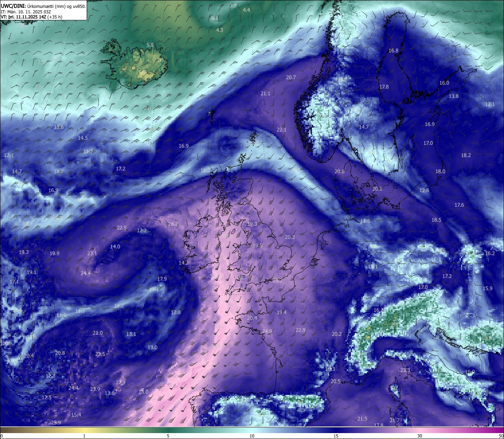Click the legend label 50
This screenshot has width=504, height=439.
tap(500, 436)
